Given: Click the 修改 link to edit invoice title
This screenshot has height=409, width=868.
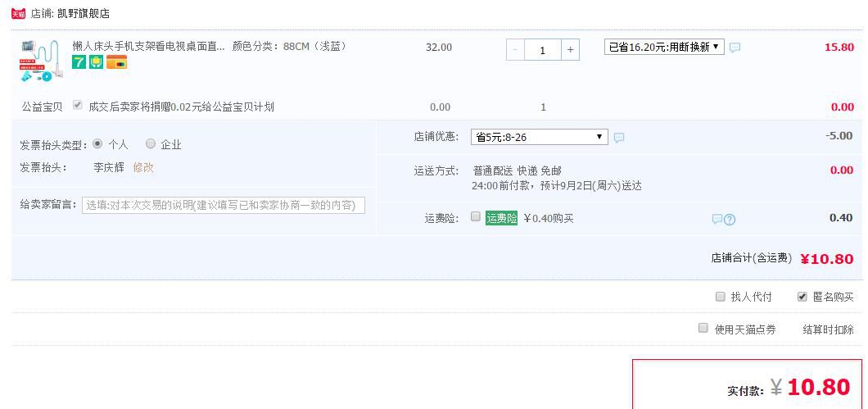Looking at the screenshot, I should click(143, 167).
